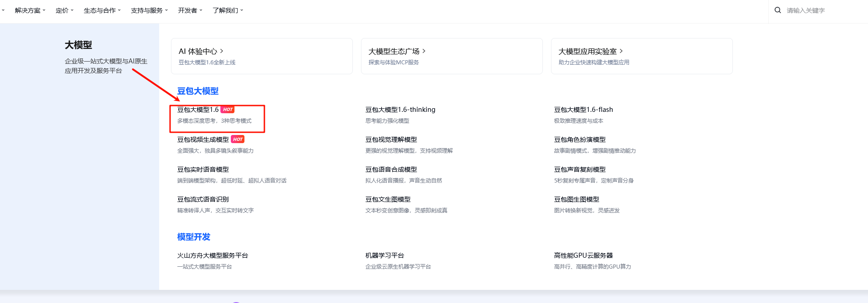
Task: Click the text 多模态深度思考，3种思考模式
Action: (215, 121)
